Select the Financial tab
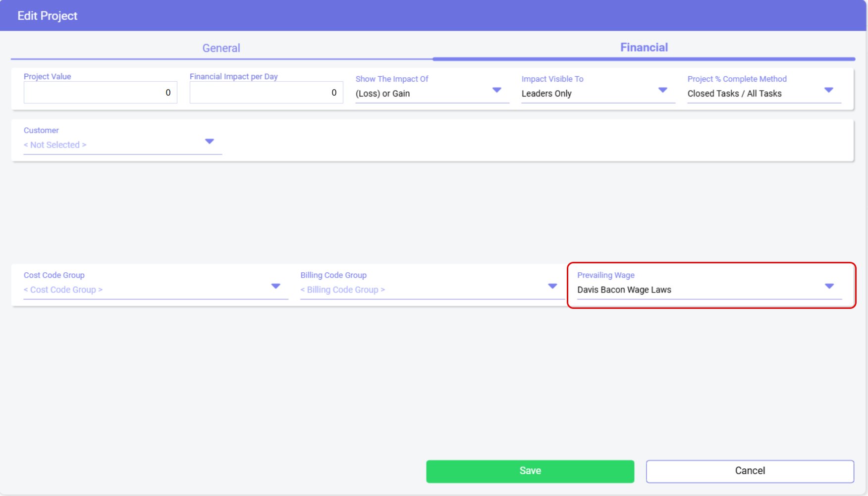The height and width of the screenshot is (496, 868). click(644, 48)
